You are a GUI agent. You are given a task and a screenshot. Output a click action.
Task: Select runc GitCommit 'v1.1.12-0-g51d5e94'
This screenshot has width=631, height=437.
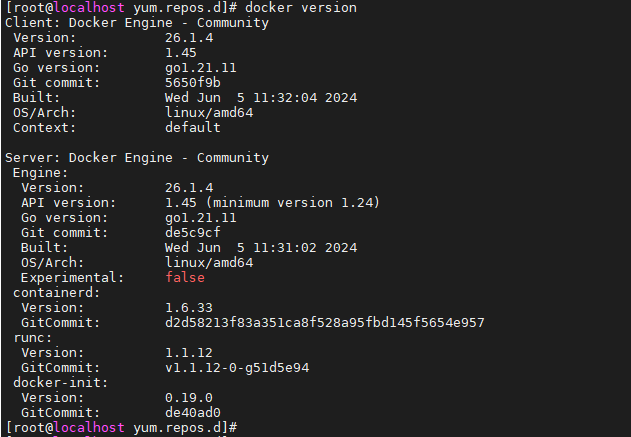pyautogui.click(x=237, y=367)
